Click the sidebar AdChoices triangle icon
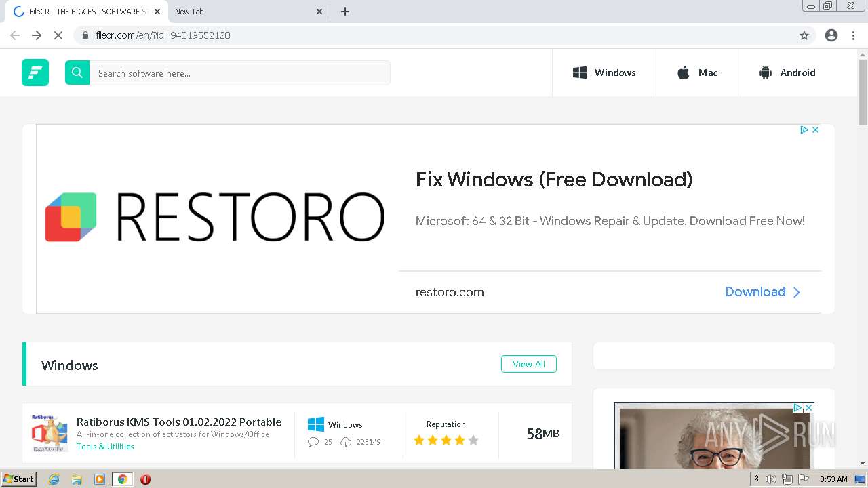The width and height of the screenshot is (868, 488). [x=798, y=407]
